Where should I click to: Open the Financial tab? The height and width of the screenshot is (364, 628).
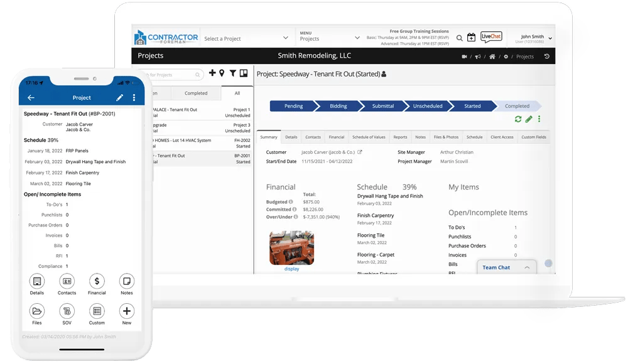[337, 137]
